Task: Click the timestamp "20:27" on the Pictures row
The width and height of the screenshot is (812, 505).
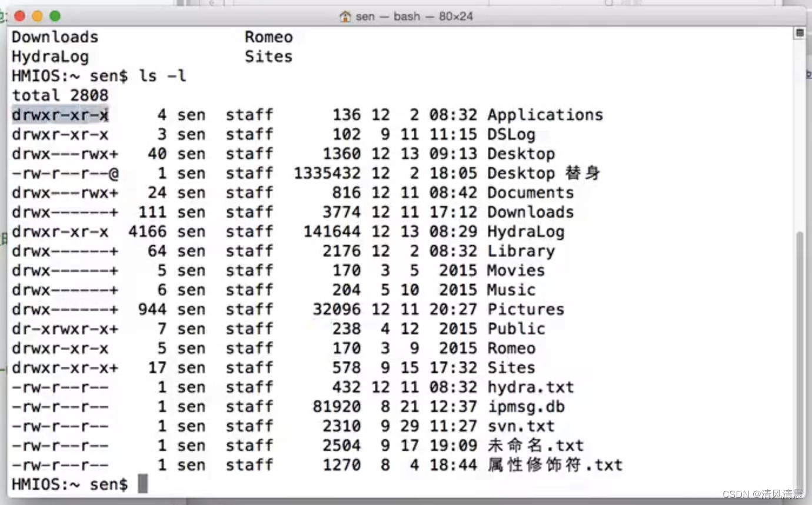Action: pos(452,309)
